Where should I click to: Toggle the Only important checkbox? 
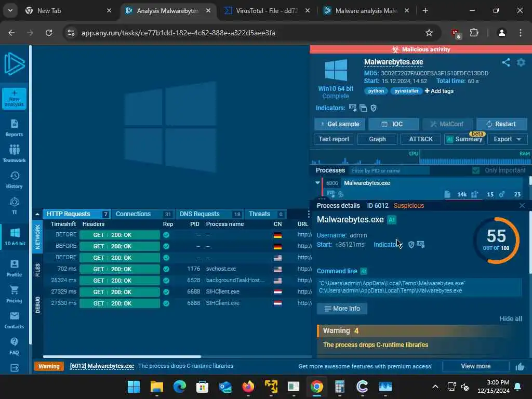[x=476, y=170]
